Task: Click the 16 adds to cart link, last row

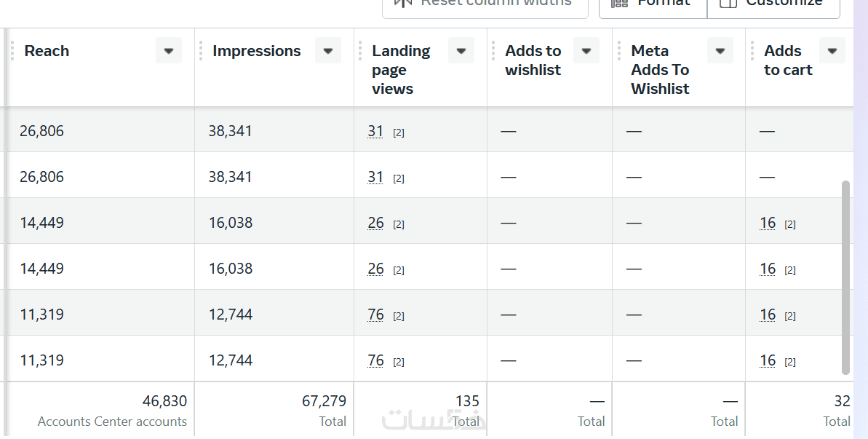Action: click(x=768, y=360)
